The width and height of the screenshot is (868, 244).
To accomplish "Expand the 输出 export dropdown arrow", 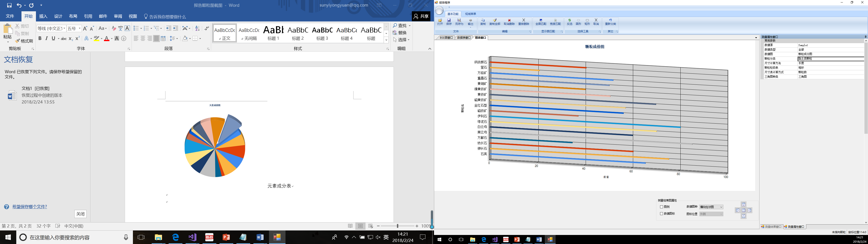I will click(x=470, y=27).
